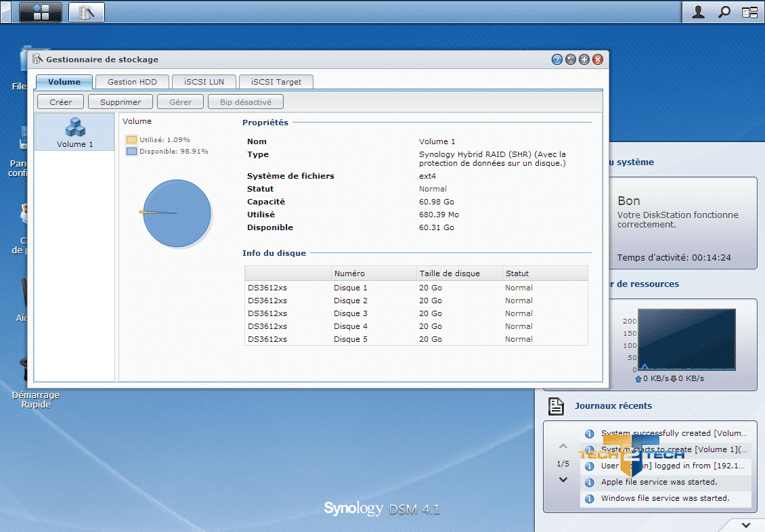This screenshot has height=532, width=765.
Task: Open the search magnifier icon
Action: click(724, 12)
